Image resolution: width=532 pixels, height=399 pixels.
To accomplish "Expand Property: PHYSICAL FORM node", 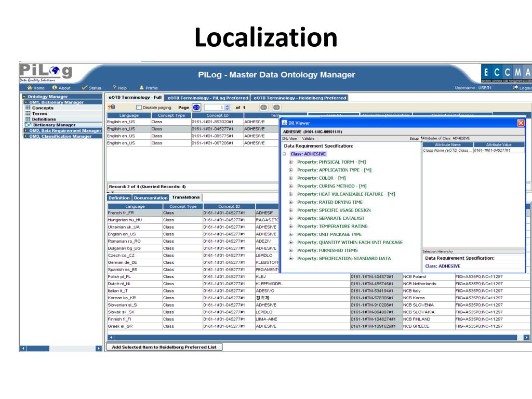I will [291, 162].
